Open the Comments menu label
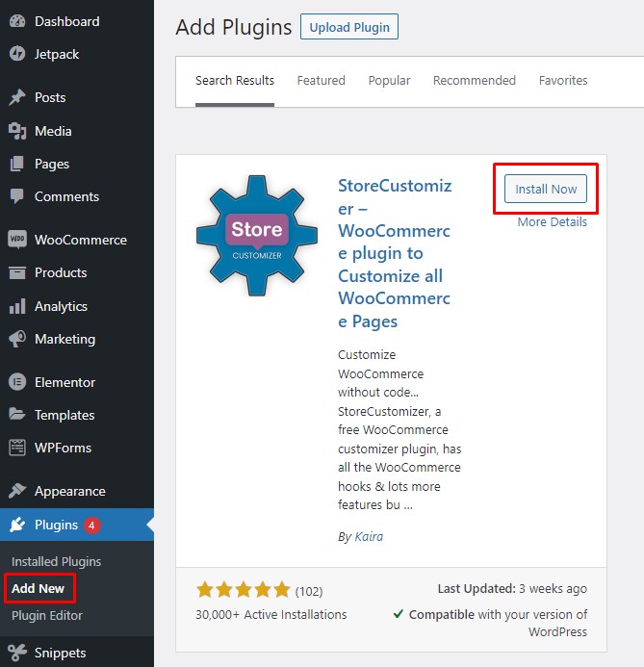 click(x=66, y=196)
